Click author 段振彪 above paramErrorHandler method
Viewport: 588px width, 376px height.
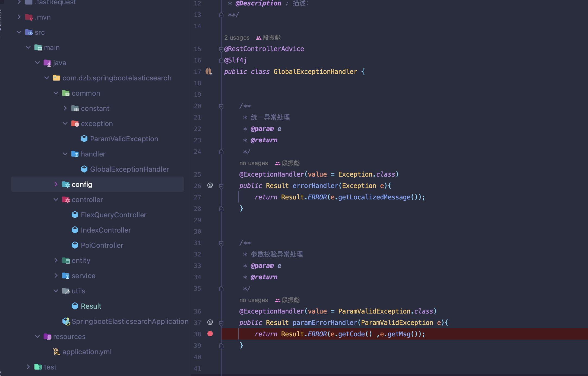point(287,300)
